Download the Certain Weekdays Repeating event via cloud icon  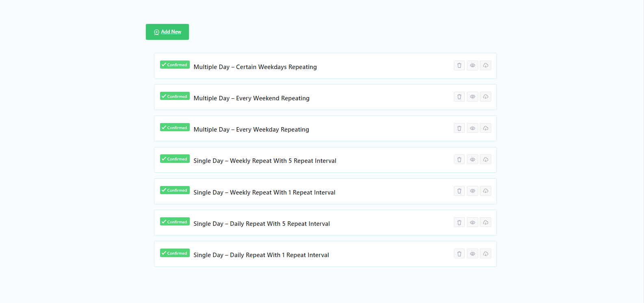coord(486,65)
